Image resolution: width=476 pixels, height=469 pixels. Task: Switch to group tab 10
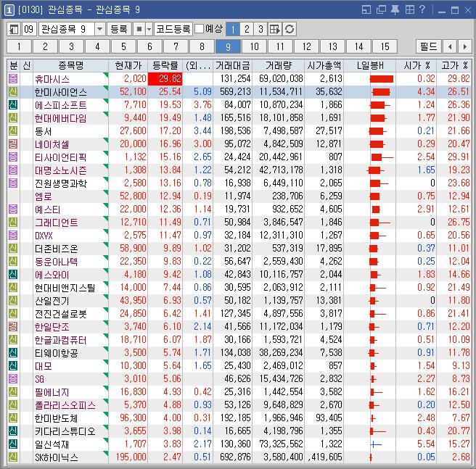pyautogui.click(x=254, y=46)
